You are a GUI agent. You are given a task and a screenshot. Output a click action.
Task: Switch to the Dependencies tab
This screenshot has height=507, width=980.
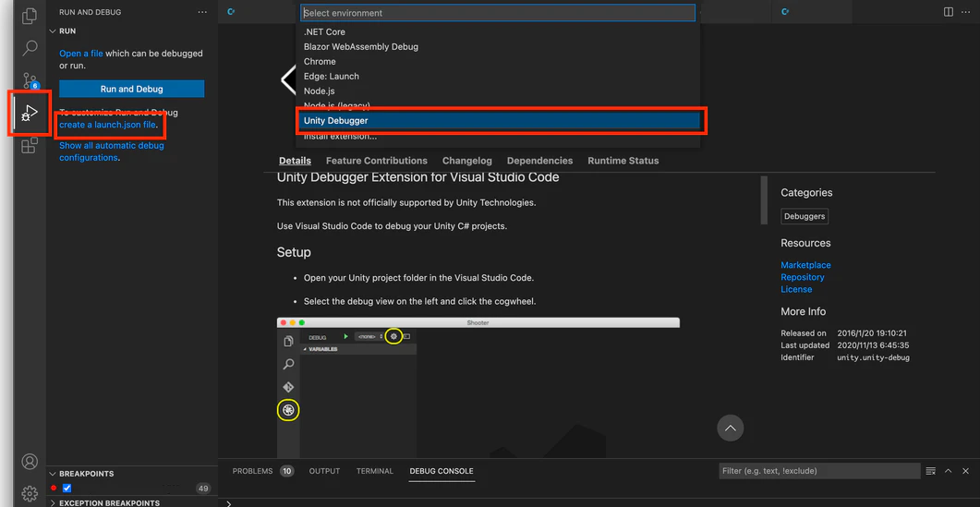click(540, 161)
